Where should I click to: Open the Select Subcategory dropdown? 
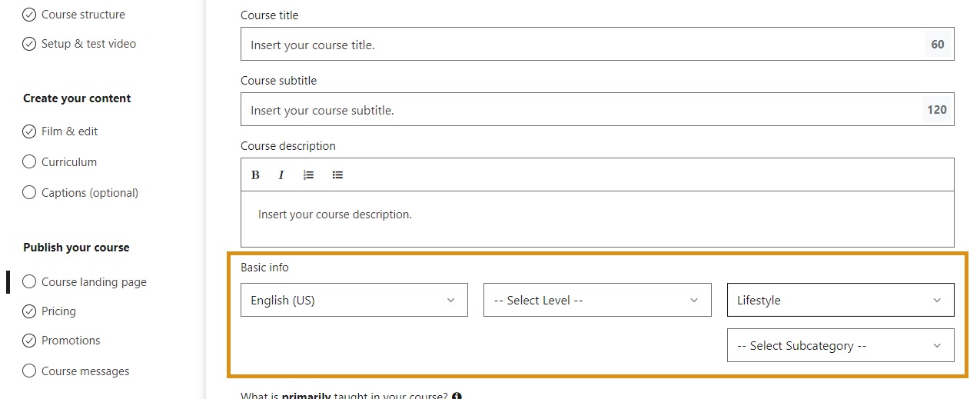point(840,346)
